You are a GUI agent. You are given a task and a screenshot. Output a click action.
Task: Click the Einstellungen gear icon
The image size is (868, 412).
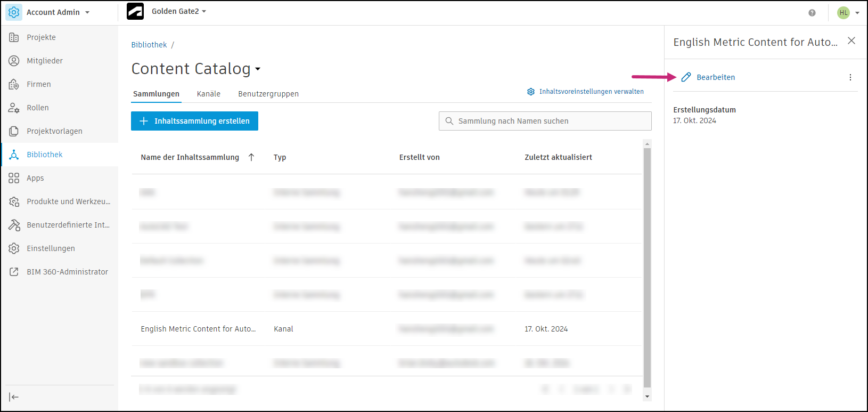point(14,248)
